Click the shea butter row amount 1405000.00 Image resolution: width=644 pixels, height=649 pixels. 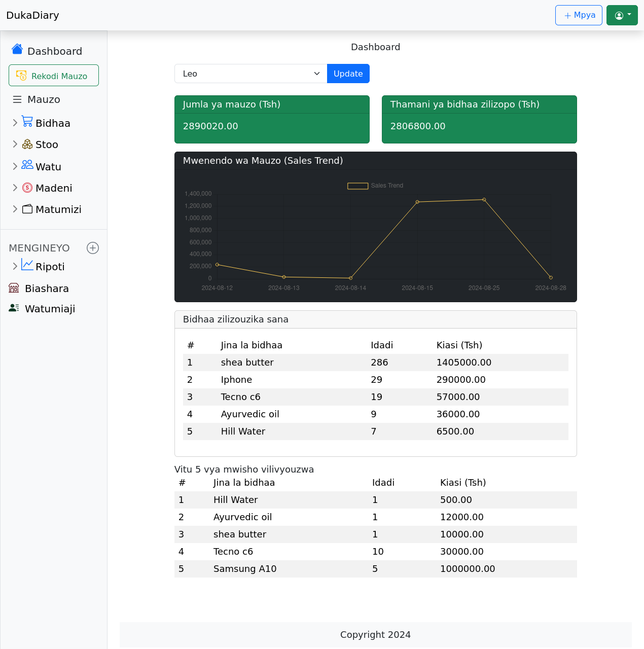pyautogui.click(x=464, y=363)
